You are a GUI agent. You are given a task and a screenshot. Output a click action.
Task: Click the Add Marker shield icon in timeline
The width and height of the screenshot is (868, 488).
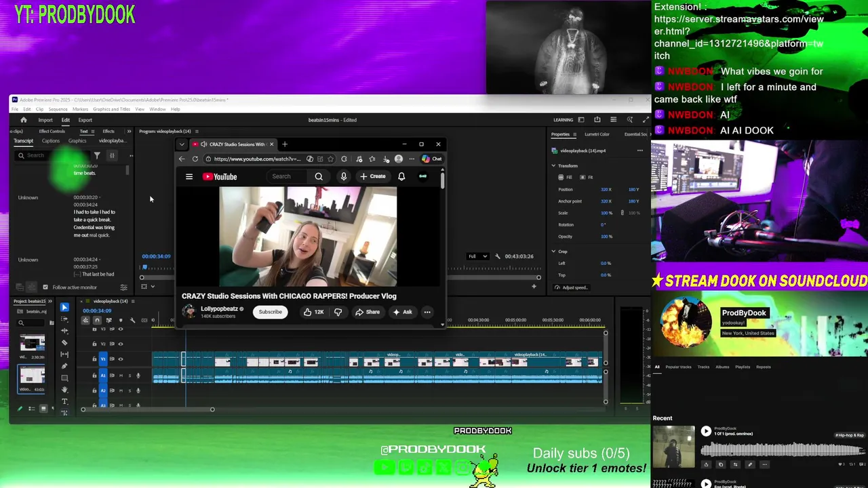click(121, 320)
